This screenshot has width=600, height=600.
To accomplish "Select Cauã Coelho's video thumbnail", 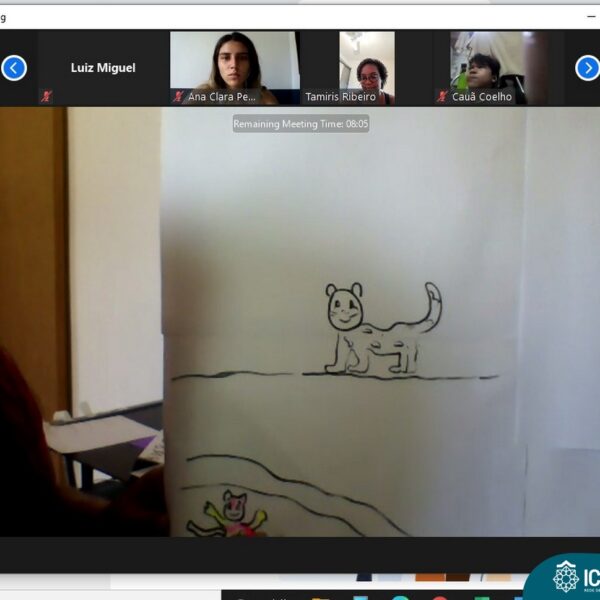I will 487,62.
